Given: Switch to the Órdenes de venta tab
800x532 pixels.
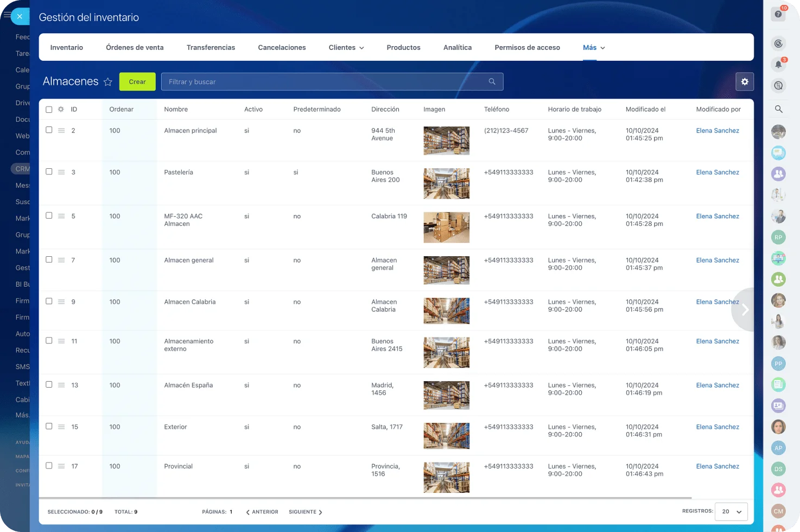Looking at the screenshot, I should 135,48.
